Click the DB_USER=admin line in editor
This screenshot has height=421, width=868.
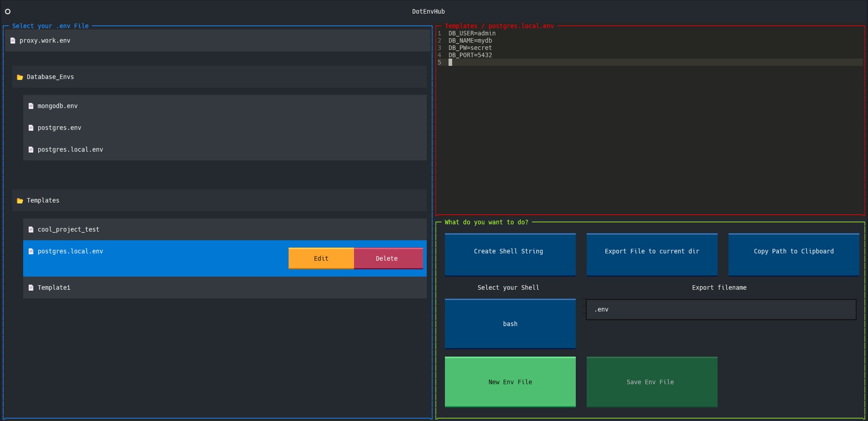(472, 33)
